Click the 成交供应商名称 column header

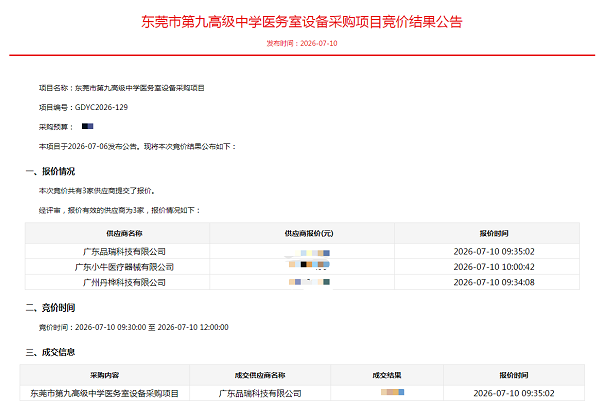pyautogui.click(x=260, y=375)
